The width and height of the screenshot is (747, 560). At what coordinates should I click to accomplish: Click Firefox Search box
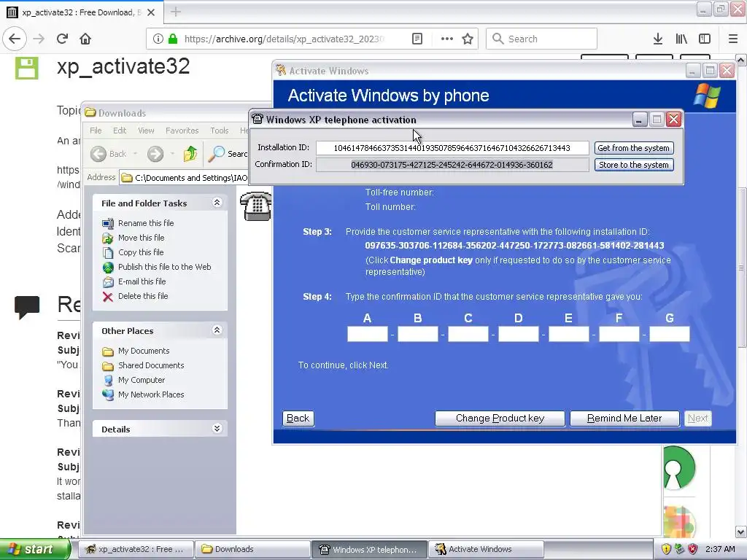[x=541, y=39]
